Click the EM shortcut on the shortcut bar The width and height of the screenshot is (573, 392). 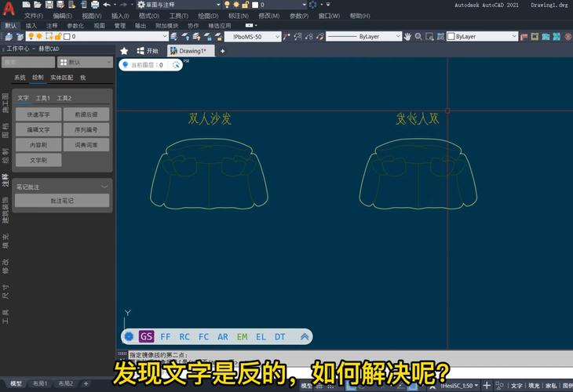point(242,336)
